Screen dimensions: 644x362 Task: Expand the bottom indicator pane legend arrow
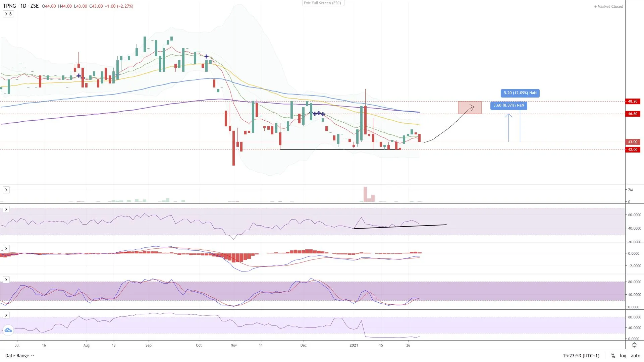[x=6, y=315]
